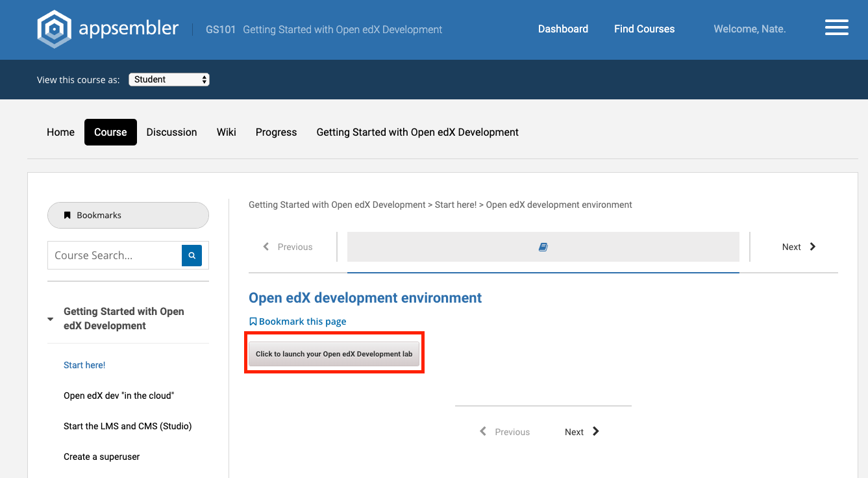The width and height of the screenshot is (868, 478).
Task: Open the View this course as dropdown
Action: click(169, 79)
